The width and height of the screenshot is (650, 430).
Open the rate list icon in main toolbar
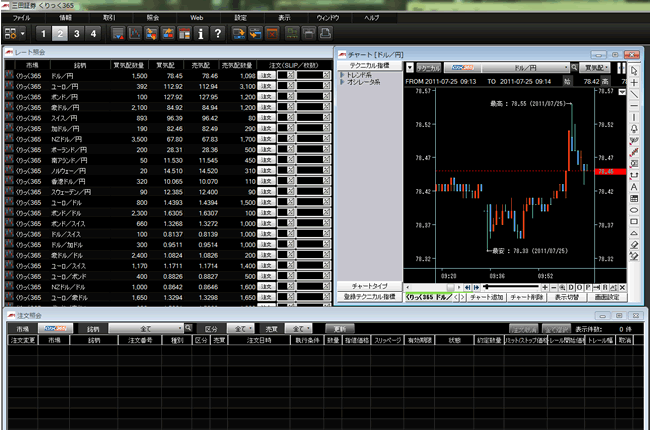pos(118,34)
